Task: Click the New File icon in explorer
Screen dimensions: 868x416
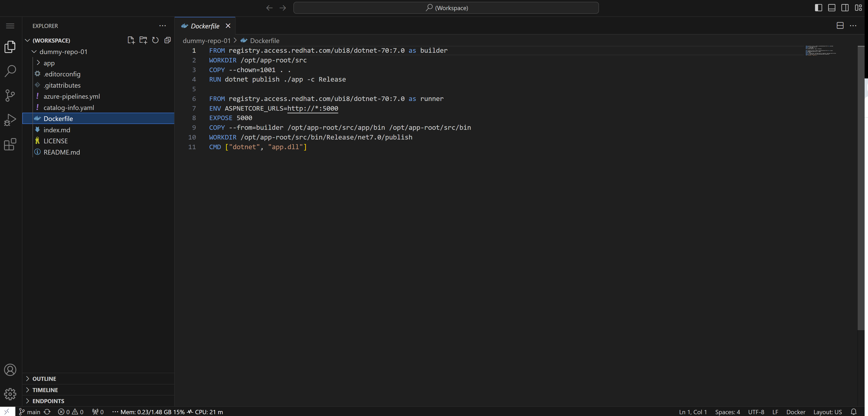Action: (131, 40)
